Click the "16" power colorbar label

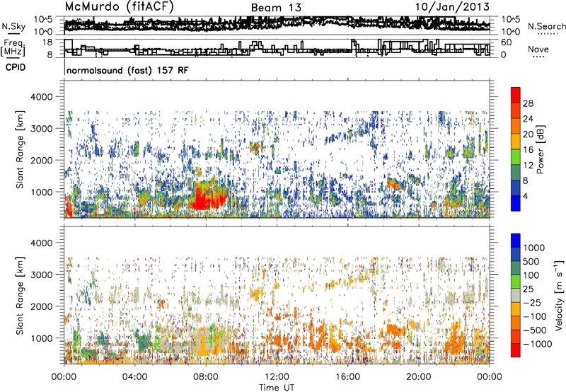point(528,150)
